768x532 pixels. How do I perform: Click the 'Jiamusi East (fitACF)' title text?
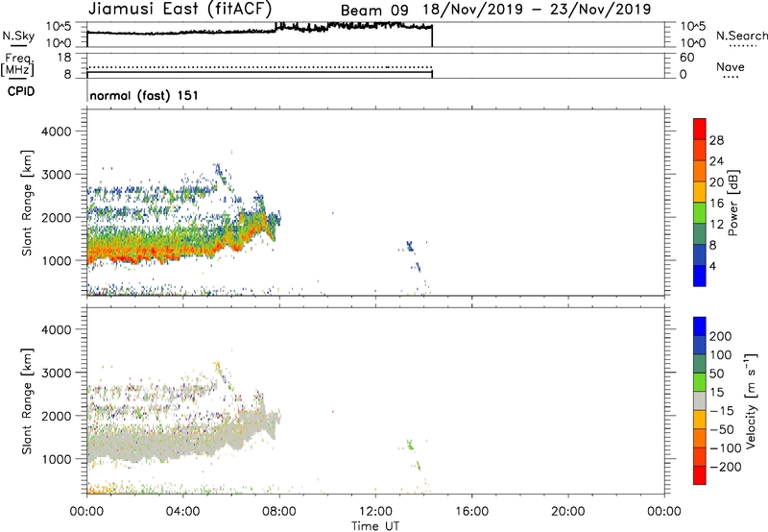coord(180,9)
